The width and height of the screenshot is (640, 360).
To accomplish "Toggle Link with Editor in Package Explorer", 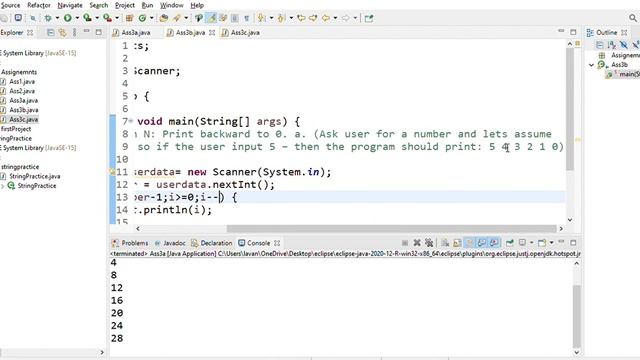I will coord(62,32).
